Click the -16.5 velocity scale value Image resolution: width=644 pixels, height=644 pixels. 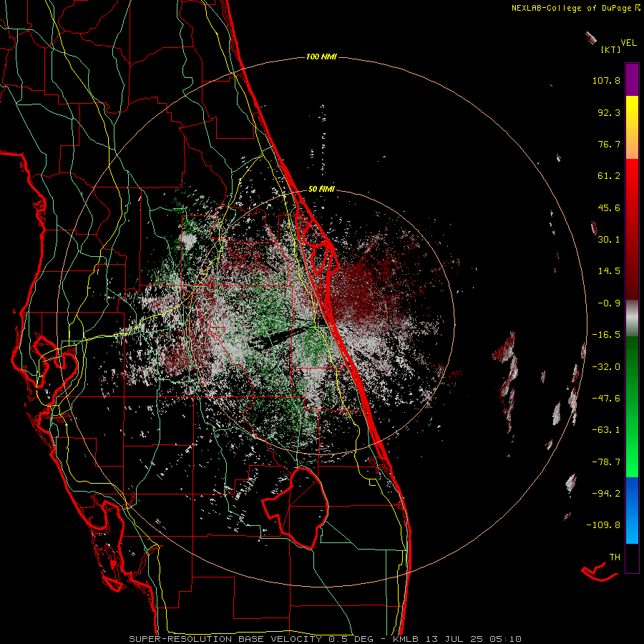pyautogui.click(x=606, y=335)
